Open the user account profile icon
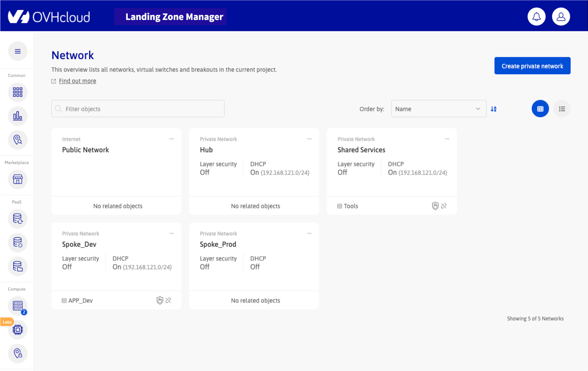The height and width of the screenshot is (371, 588). [x=561, y=17]
